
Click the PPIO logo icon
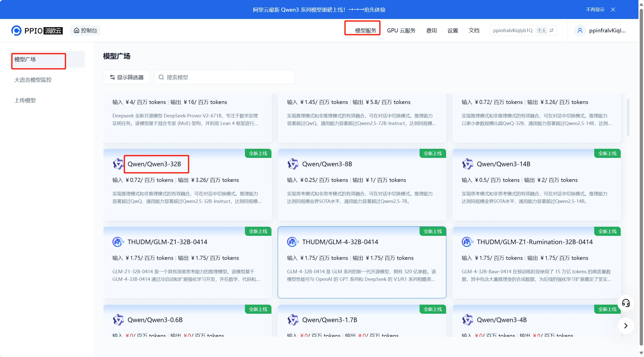coord(16,31)
